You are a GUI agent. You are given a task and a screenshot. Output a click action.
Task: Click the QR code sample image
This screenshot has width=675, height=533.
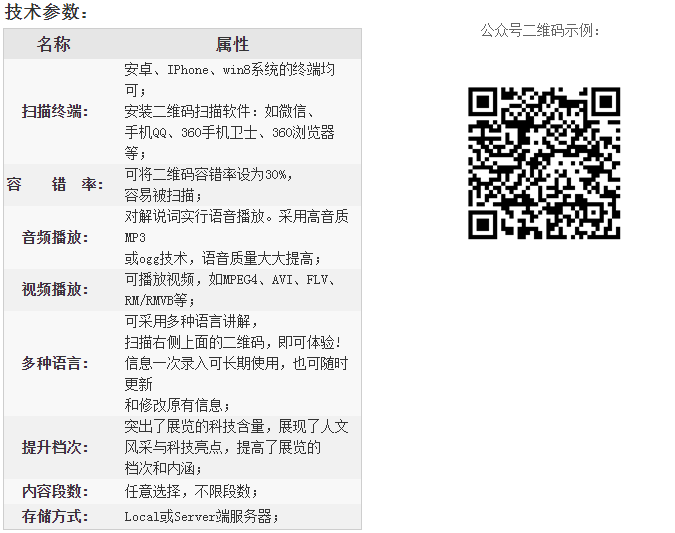[x=544, y=163]
